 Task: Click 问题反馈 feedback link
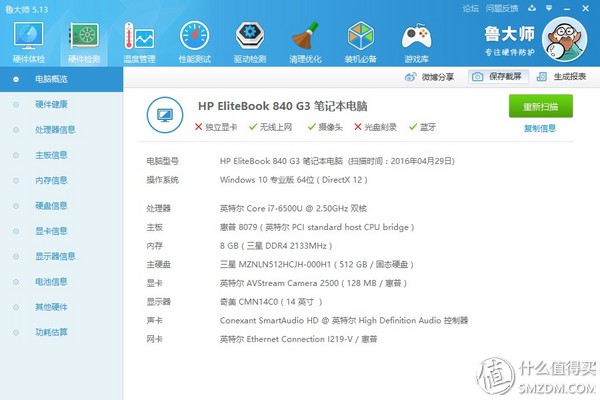pos(502,8)
